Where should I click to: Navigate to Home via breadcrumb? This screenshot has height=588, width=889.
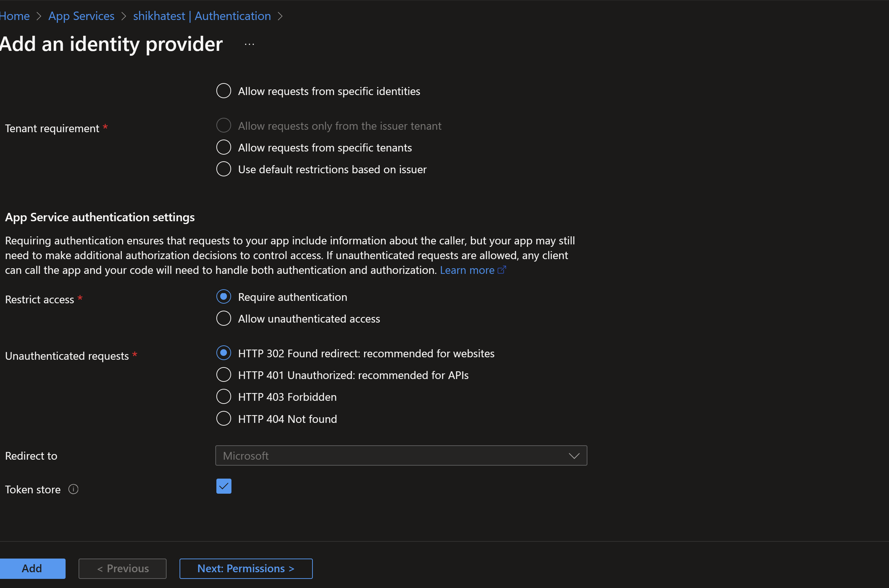(14, 16)
